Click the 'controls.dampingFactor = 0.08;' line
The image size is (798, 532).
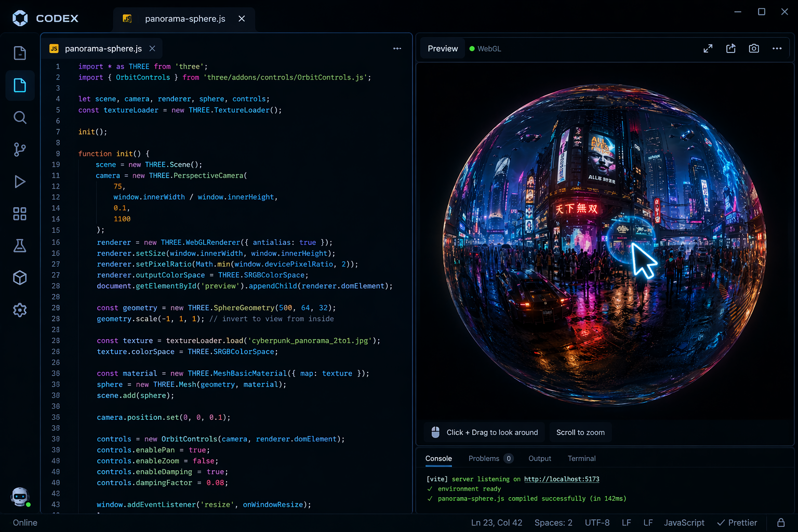[x=162, y=483]
